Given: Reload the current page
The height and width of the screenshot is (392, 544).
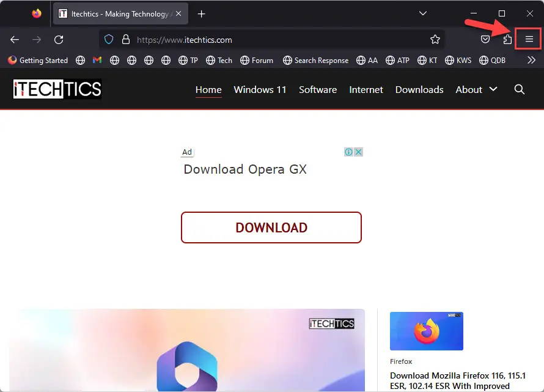Looking at the screenshot, I should coord(59,40).
